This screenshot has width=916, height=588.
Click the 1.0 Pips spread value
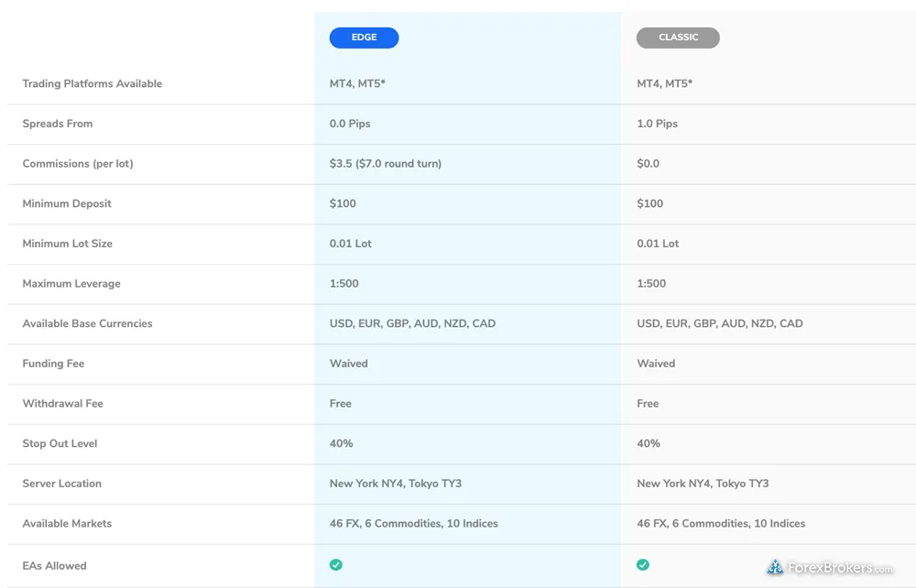pyautogui.click(x=657, y=124)
